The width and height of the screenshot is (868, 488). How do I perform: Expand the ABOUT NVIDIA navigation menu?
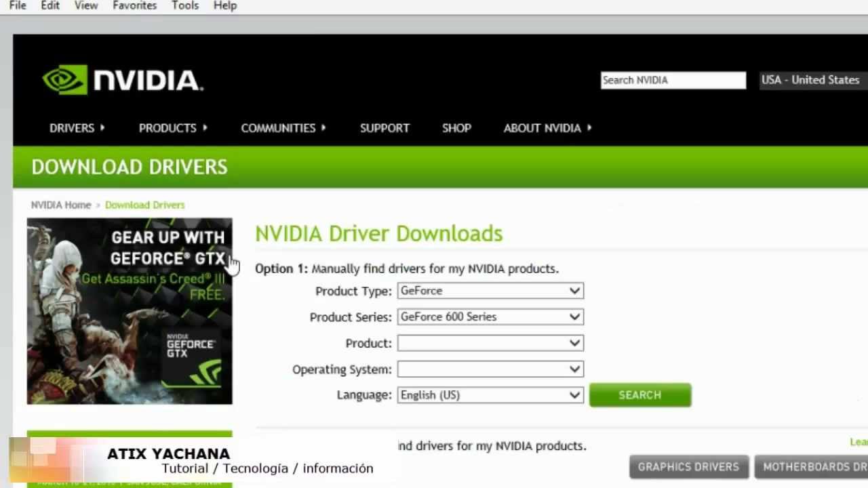click(547, 128)
